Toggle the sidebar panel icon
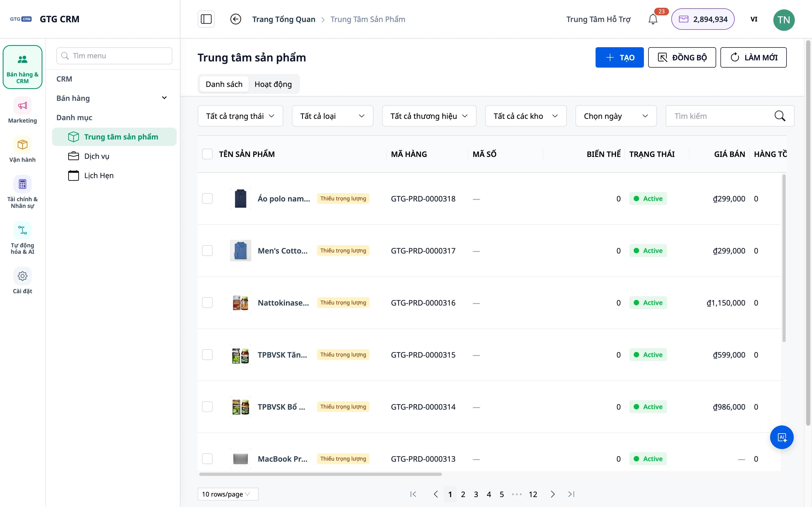812x507 pixels. tap(206, 19)
